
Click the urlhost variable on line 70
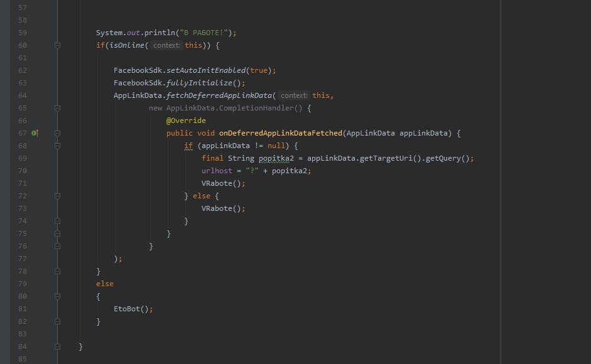point(217,171)
